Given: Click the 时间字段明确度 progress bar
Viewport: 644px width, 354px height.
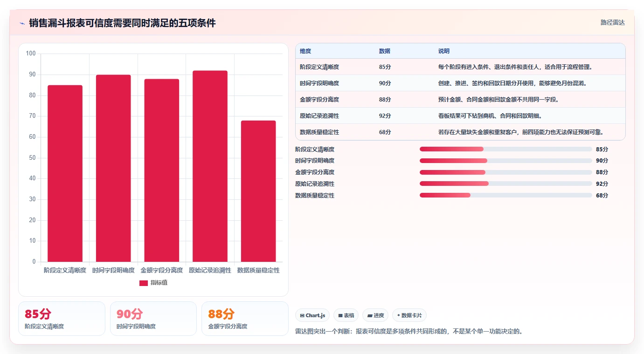Looking at the screenshot, I should click(506, 161).
